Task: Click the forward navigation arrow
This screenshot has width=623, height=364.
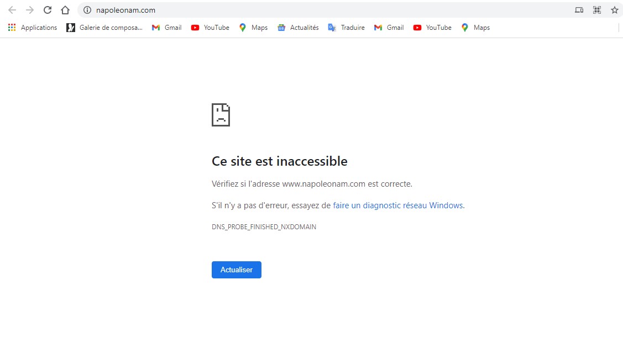Action: [29, 10]
